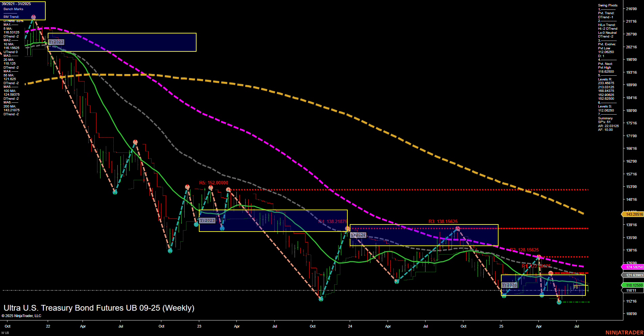Click the R5: 152.00000 resistance label

click(213, 183)
